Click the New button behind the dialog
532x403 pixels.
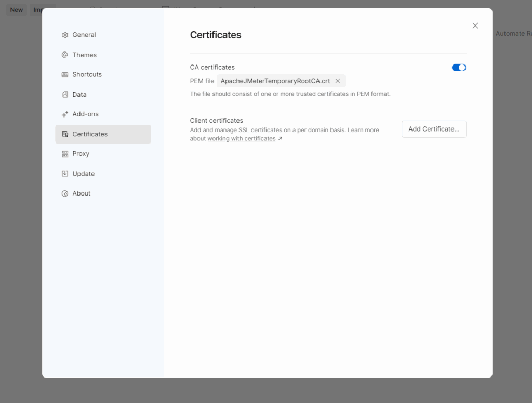[x=16, y=9]
